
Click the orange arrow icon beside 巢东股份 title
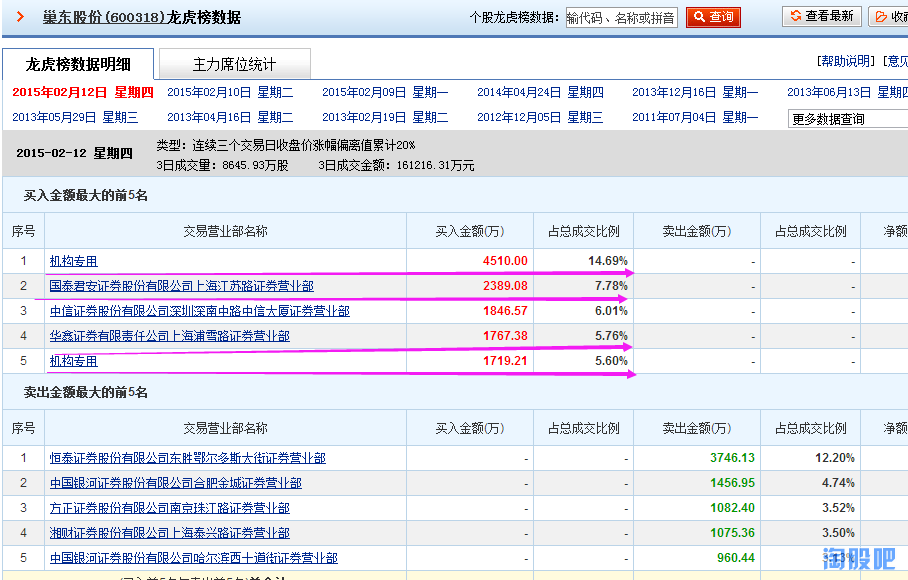coord(20,17)
